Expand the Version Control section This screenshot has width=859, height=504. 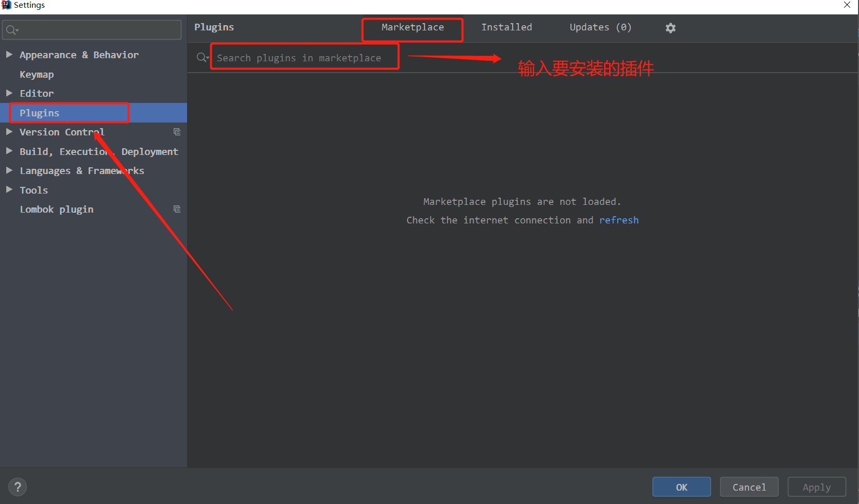(9, 132)
